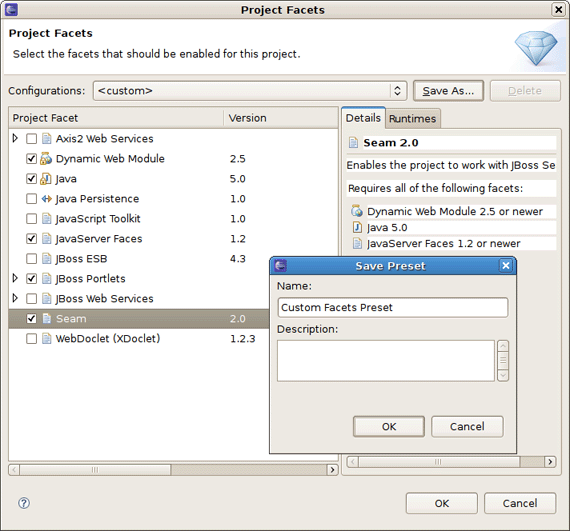Click the JBoss ESB version 4.3 cell
The height and width of the screenshot is (531, 570).
(238, 258)
